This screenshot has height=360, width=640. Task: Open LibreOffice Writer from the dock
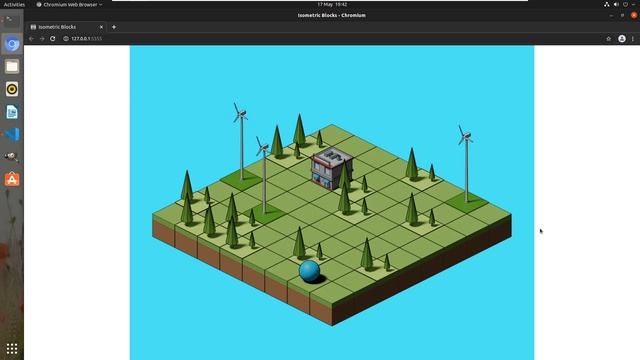point(12,111)
